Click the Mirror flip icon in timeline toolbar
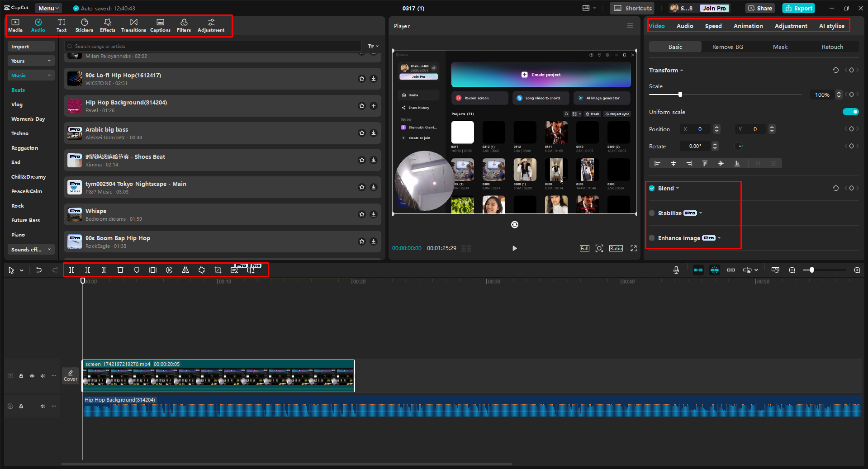This screenshot has width=868, height=469. (x=185, y=270)
